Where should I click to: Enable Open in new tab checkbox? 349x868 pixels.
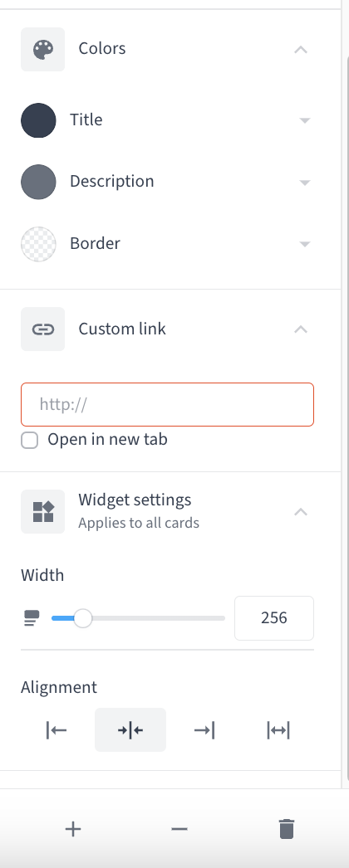coord(29,441)
